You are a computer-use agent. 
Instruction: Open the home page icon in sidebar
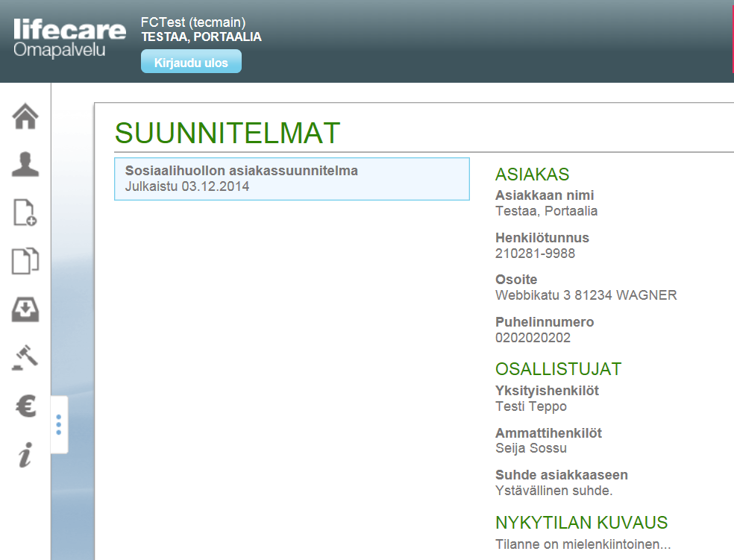tap(25, 116)
